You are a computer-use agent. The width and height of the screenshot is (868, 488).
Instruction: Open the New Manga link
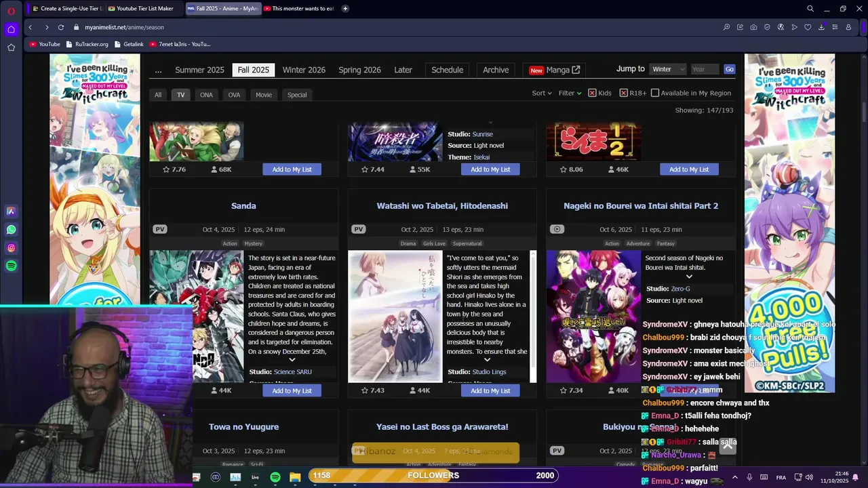(x=555, y=70)
